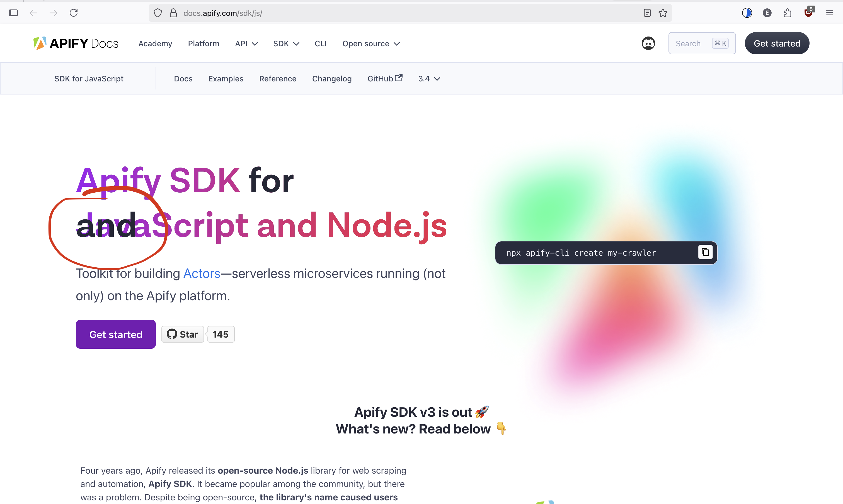Click the SDK for JavaScript title link
The height and width of the screenshot is (504, 843).
pyautogui.click(x=89, y=79)
